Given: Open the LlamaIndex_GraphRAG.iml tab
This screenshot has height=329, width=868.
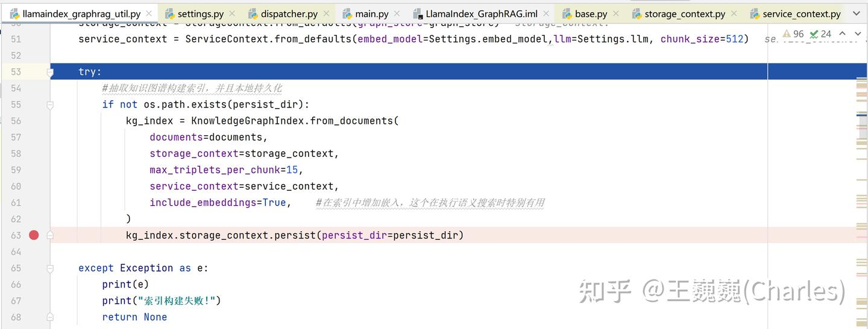Looking at the screenshot, I should pyautogui.click(x=481, y=13).
